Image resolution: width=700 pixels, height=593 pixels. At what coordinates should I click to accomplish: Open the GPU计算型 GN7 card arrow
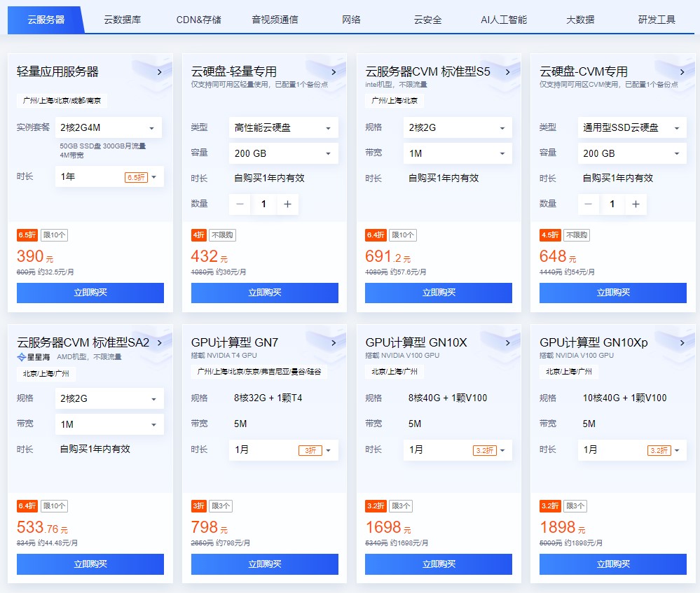coord(334,342)
